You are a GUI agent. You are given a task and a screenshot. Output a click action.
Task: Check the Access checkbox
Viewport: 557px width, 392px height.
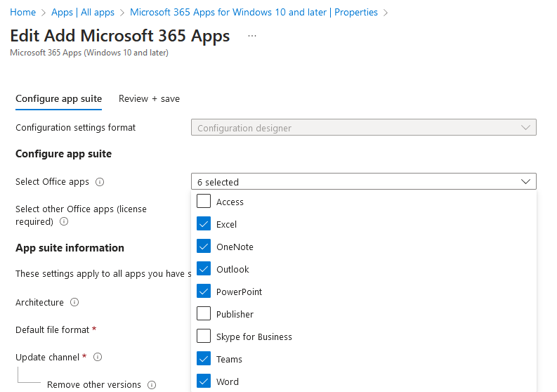pyautogui.click(x=204, y=201)
